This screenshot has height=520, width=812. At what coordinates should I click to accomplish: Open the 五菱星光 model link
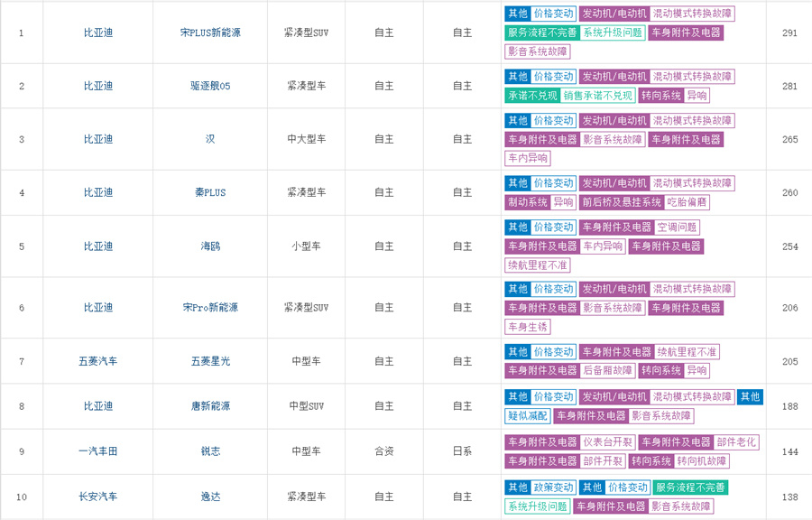pyautogui.click(x=210, y=361)
